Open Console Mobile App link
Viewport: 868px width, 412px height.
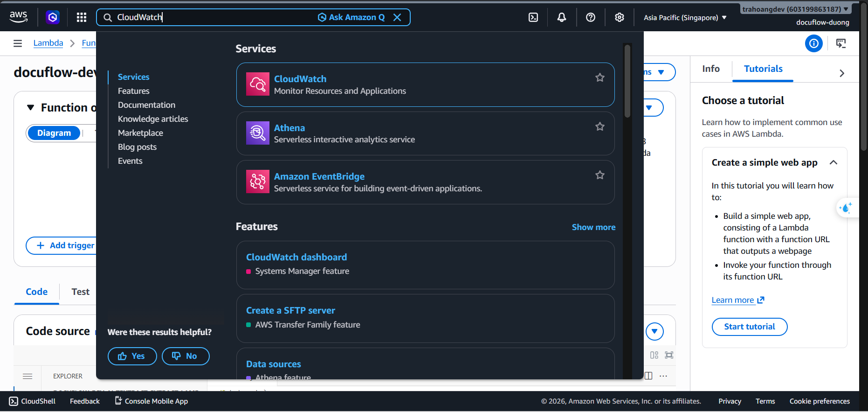click(x=152, y=401)
